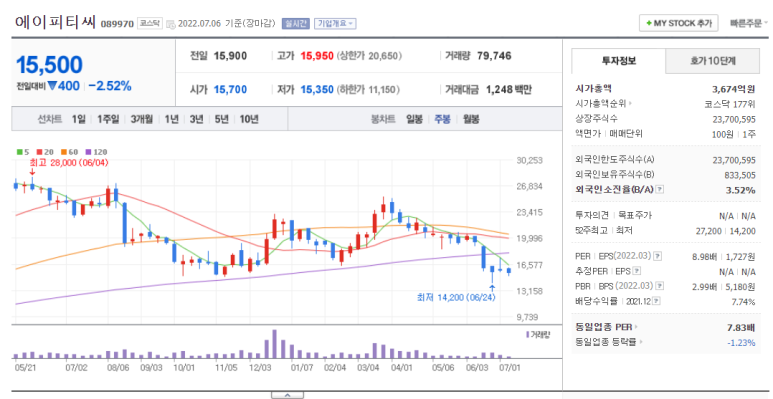Open the 동일업종 등락률 link
Image resolution: width=773 pixels, height=399 pixels.
pyautogui.click(x=606, y=342)
